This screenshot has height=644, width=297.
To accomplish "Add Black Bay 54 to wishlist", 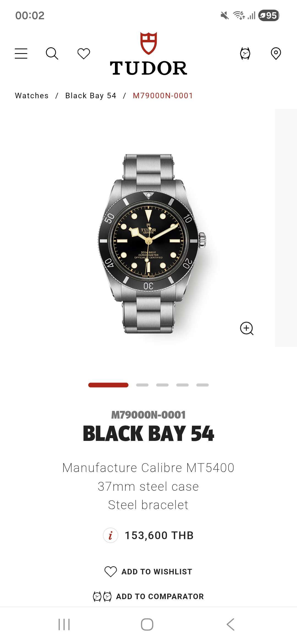I will tap(148, 572).
